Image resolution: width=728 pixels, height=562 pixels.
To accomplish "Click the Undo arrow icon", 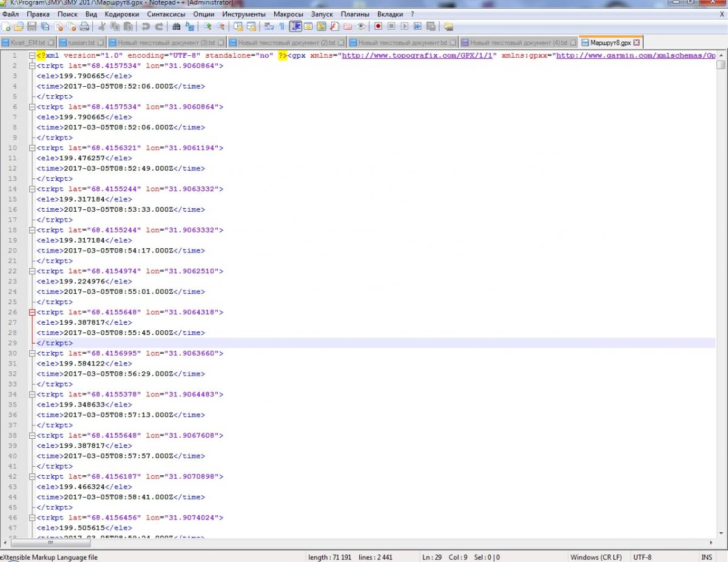I will [x=146, y=27].
